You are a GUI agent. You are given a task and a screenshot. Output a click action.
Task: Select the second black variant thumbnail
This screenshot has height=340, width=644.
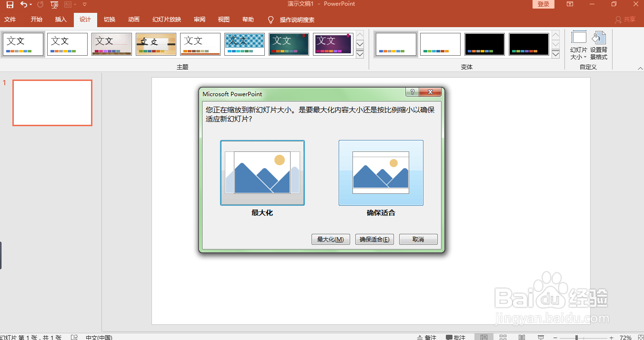click(529, 44)
